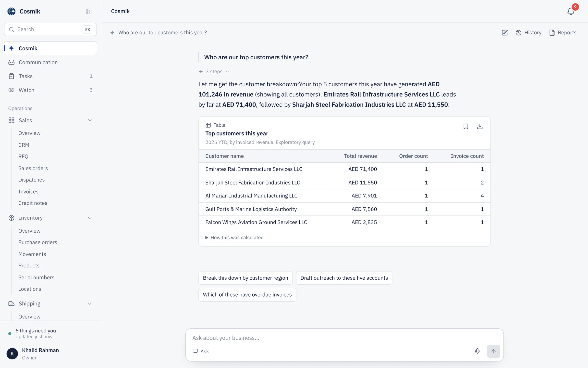This screenshot has width=588, height=368.
Task: Open Sales orders page
Action: click(33, 168)
